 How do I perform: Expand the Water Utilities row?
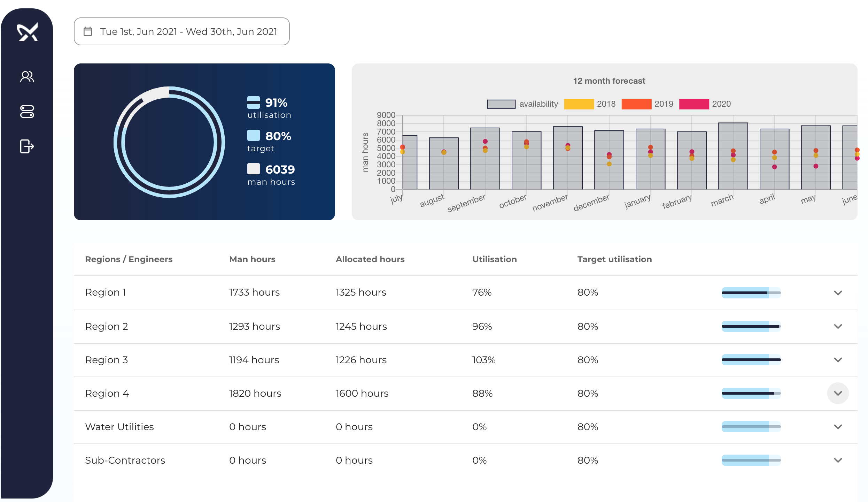coord(838,427)
